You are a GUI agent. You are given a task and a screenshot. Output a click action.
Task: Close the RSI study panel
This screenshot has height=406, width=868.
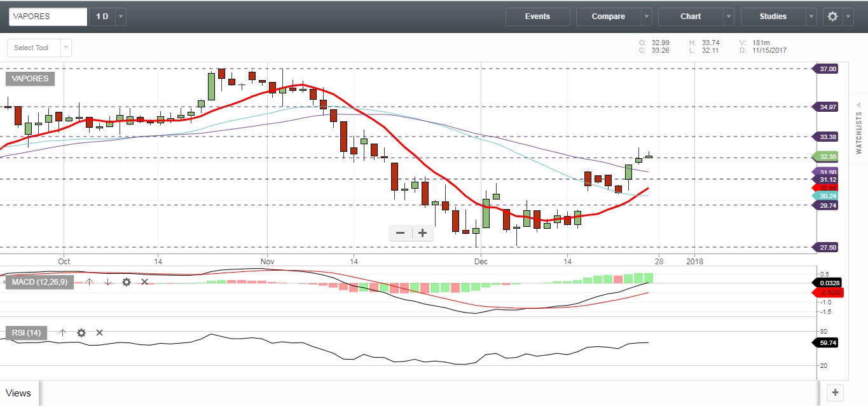click(99, 332)
